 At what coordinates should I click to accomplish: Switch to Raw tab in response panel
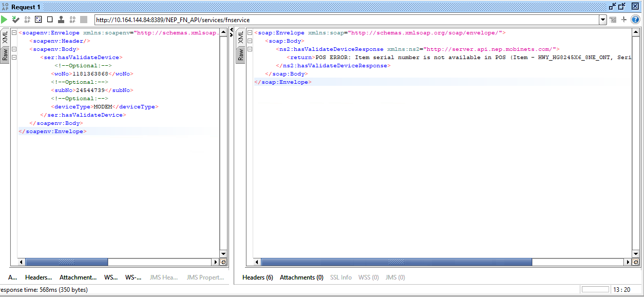(x=240, y=54)
